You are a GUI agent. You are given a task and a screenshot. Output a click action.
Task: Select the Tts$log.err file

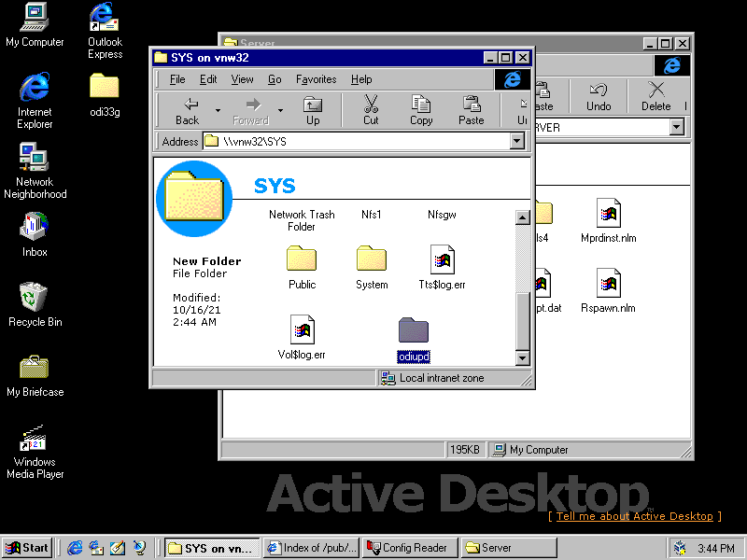tap(442, 268)
